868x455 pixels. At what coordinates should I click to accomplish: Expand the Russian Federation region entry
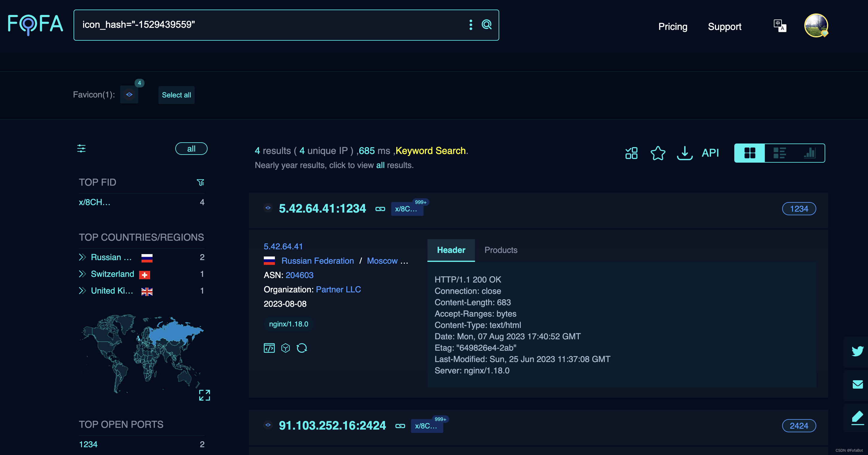pyautogui.click(x=82, y=257)
